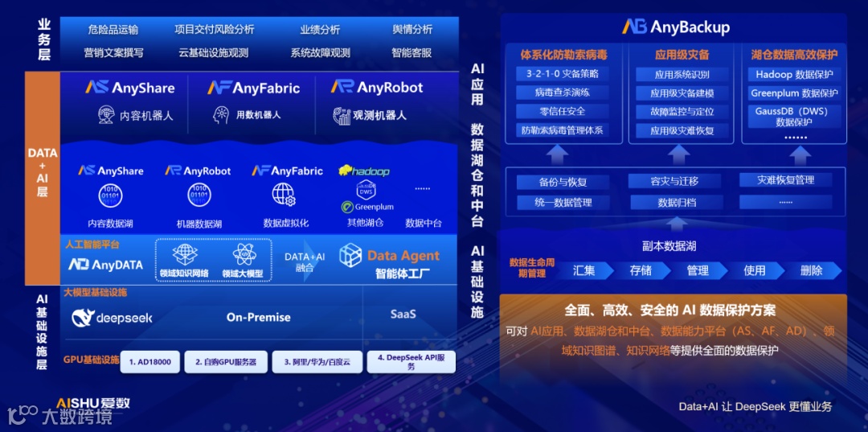Image resolution: width=868 pixels, height=432 pixels.
Task: Click the Hadoop 数据保护 item
Action: click(x=794, y=74)
